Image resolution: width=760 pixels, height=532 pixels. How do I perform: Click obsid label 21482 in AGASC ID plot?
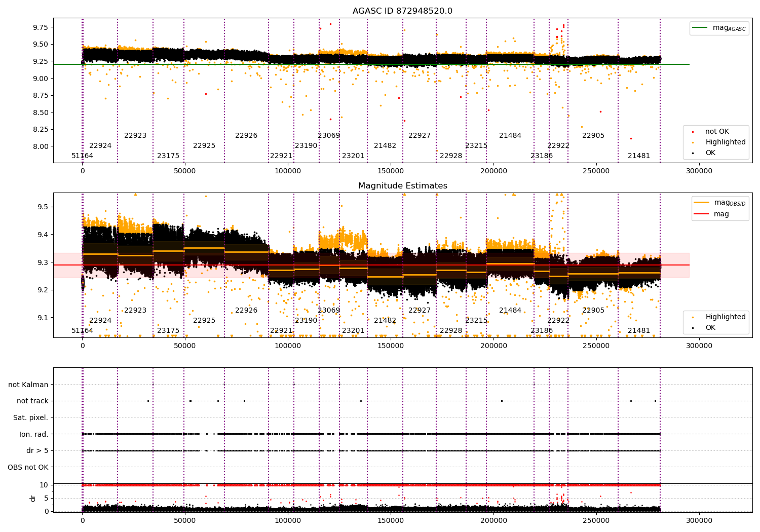tap(385, 145)
